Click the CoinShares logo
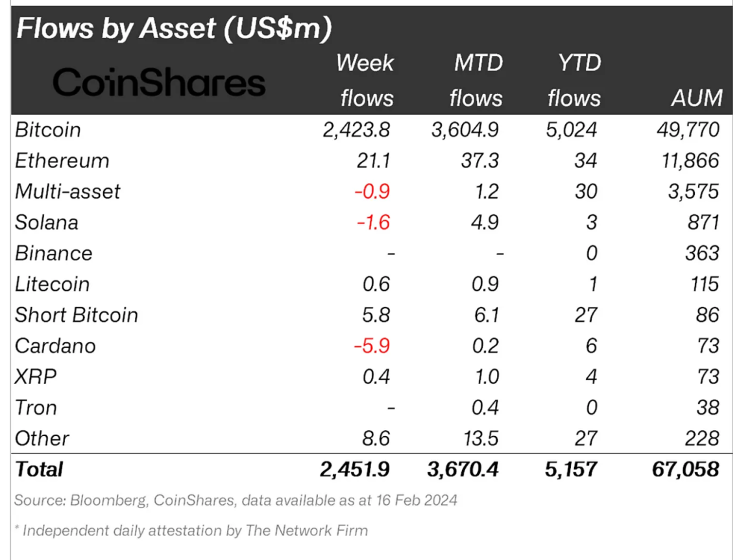 coord(159,84)
